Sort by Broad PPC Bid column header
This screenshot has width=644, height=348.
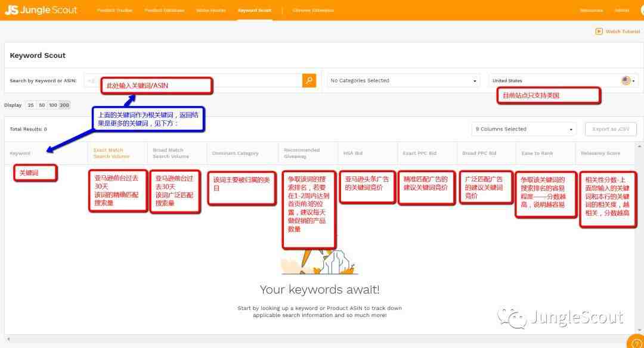pos(479,153)
